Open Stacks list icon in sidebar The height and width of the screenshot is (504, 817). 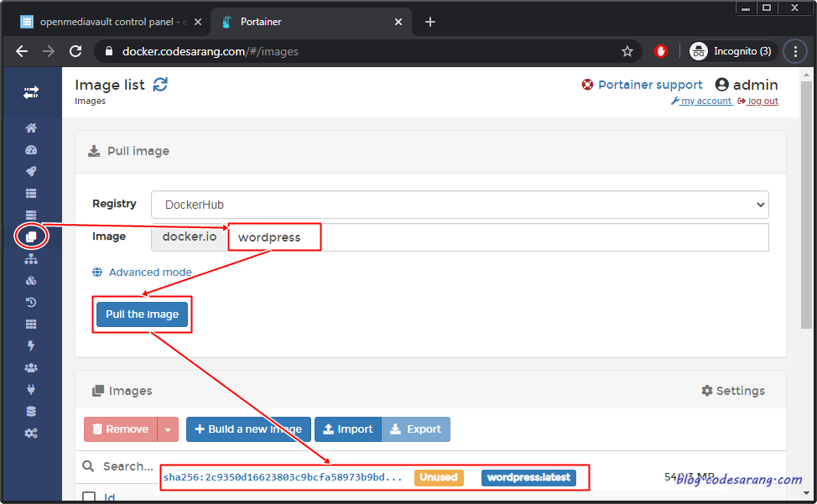31,193
